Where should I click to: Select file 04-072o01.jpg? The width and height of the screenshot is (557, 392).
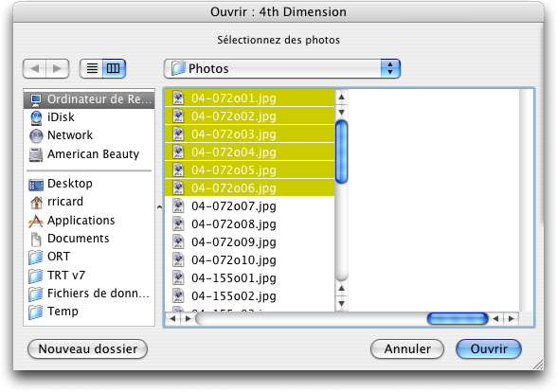click(250, 98)
